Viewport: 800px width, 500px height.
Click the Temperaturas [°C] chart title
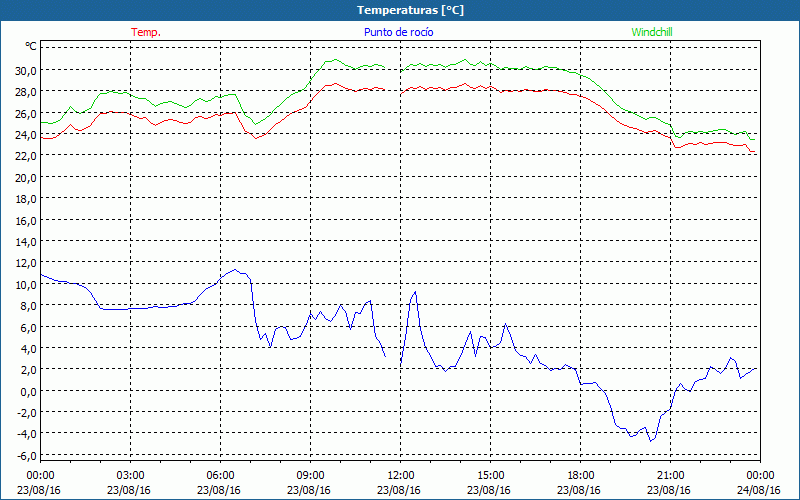410,10
